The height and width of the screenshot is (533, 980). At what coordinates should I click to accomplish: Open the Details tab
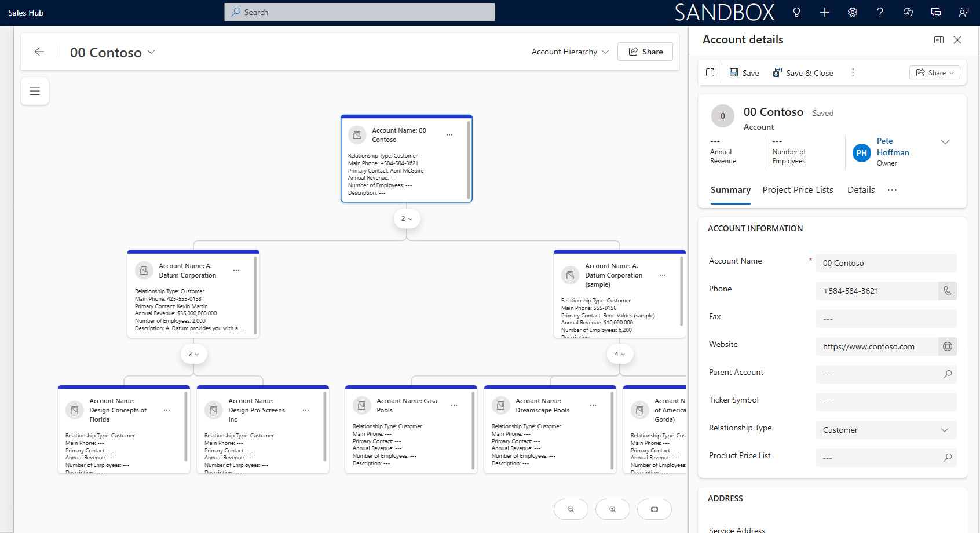(x=861, y=190)
